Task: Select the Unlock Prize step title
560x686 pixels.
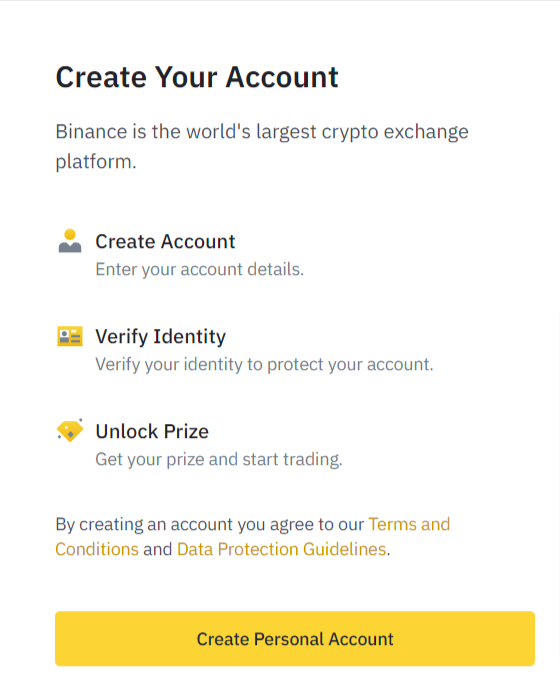Action: tap(152, 431)
